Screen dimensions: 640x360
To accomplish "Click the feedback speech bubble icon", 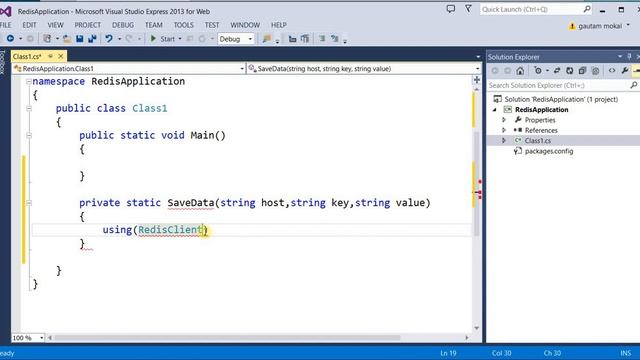I will (451, 9).
